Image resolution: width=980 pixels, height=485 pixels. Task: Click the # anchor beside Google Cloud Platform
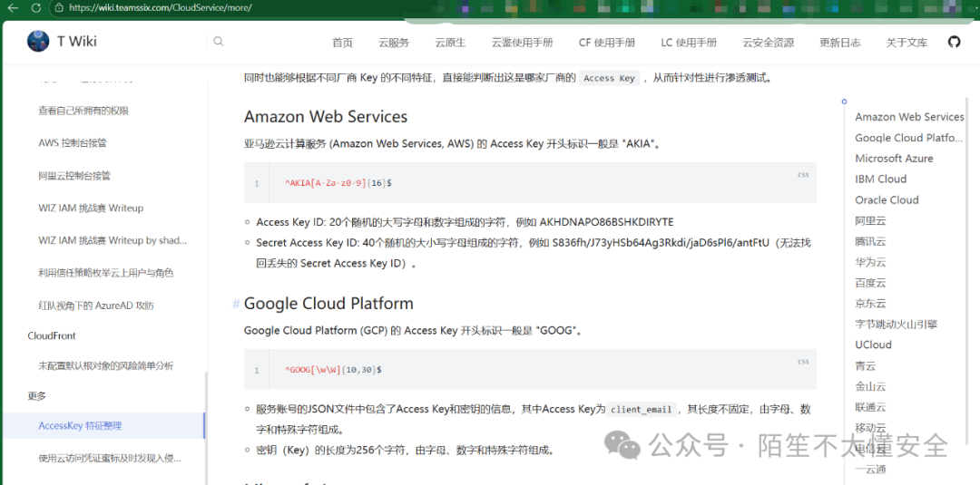pyautogui.click(x=236, y=304)
